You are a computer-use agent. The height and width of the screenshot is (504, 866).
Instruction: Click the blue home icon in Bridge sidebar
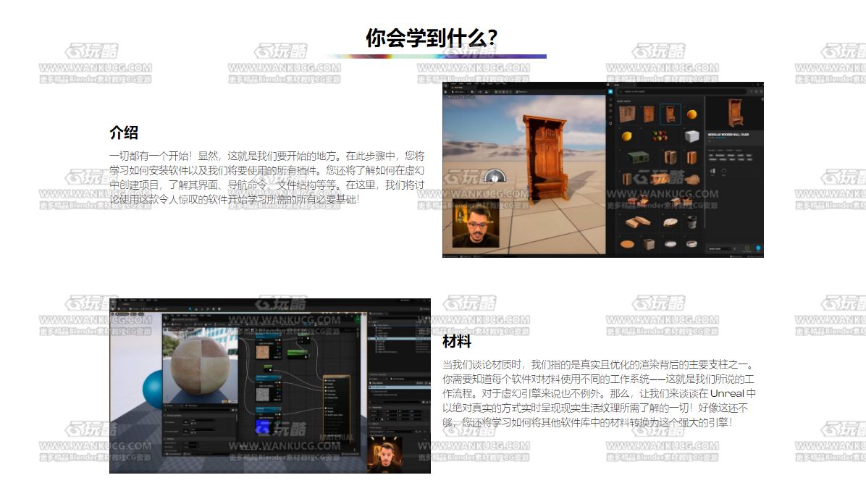(x=610, y=92)
